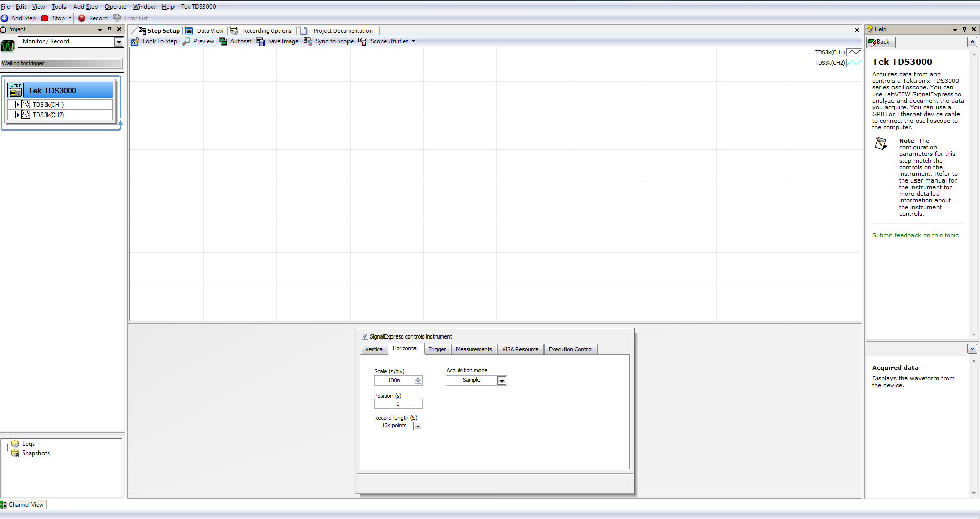980x519 pixels.
Task: Pin the Project panel with the pushpin
Action: [110, 29]
